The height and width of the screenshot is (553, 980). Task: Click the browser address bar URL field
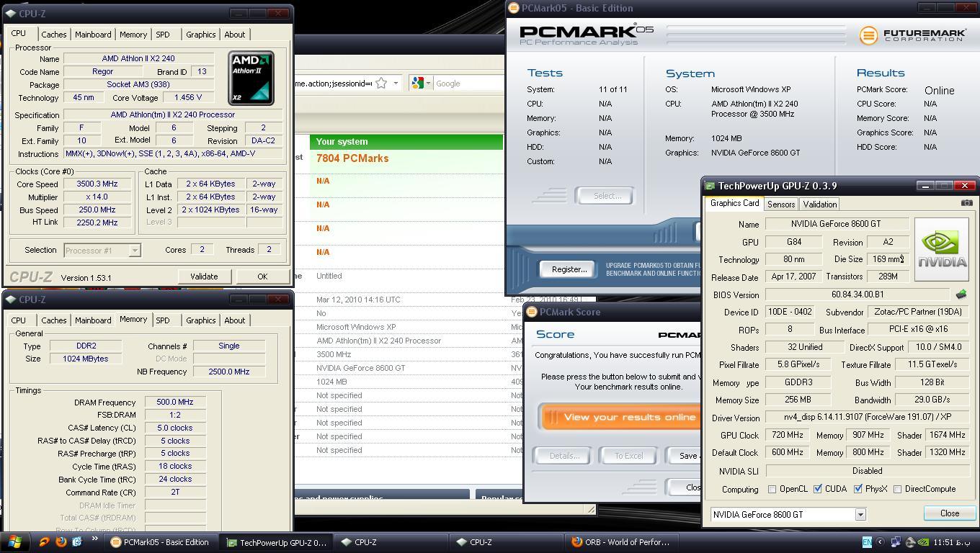pos(333,84)
